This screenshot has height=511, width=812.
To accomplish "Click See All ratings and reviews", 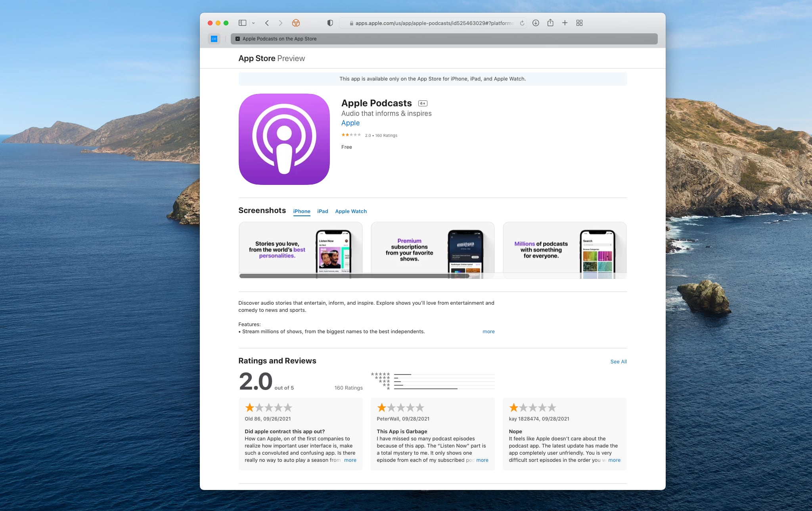I will pos(619,362).
